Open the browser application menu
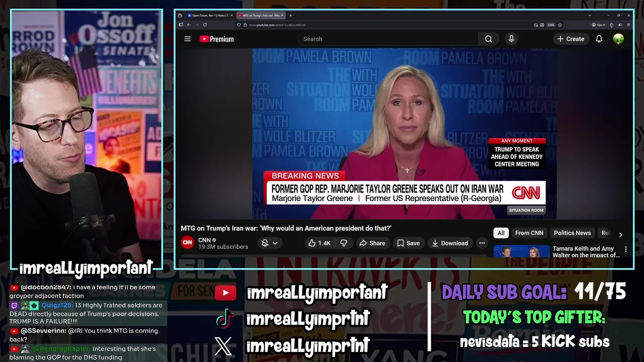644x362 pixels. (x=628, y=25)
